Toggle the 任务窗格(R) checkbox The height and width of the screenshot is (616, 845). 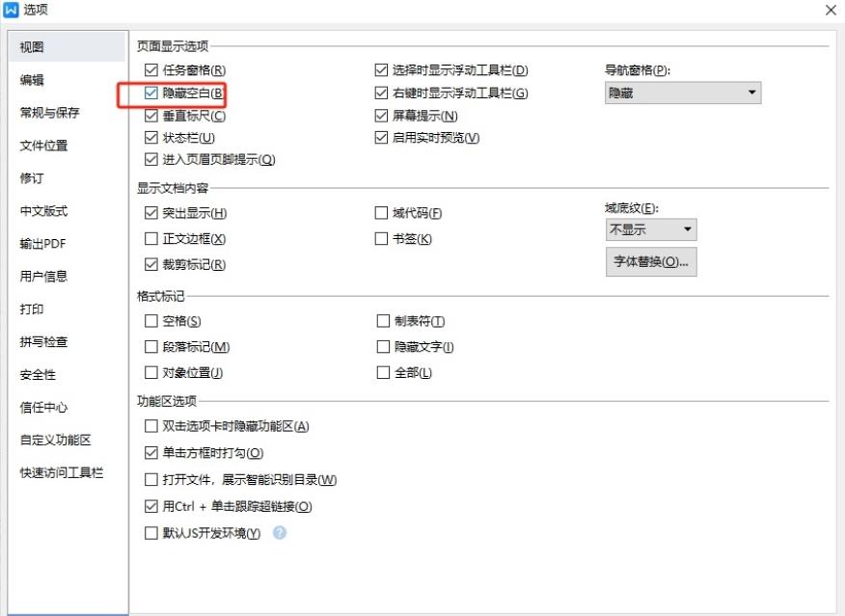(151, 70)
